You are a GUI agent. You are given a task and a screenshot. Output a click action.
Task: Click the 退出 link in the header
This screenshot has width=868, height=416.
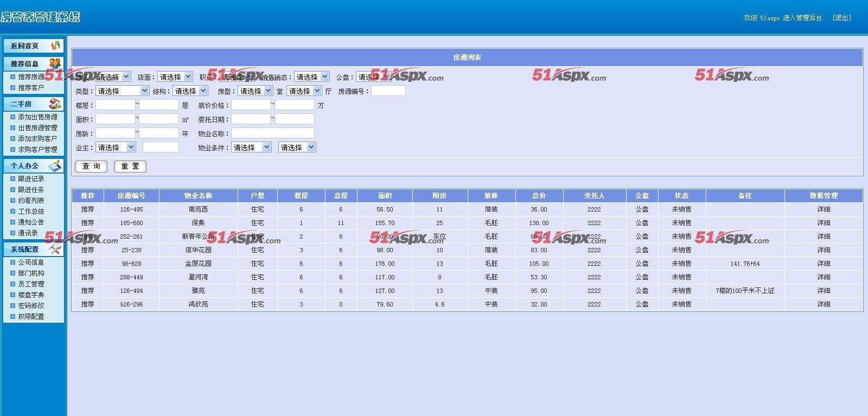842,18
